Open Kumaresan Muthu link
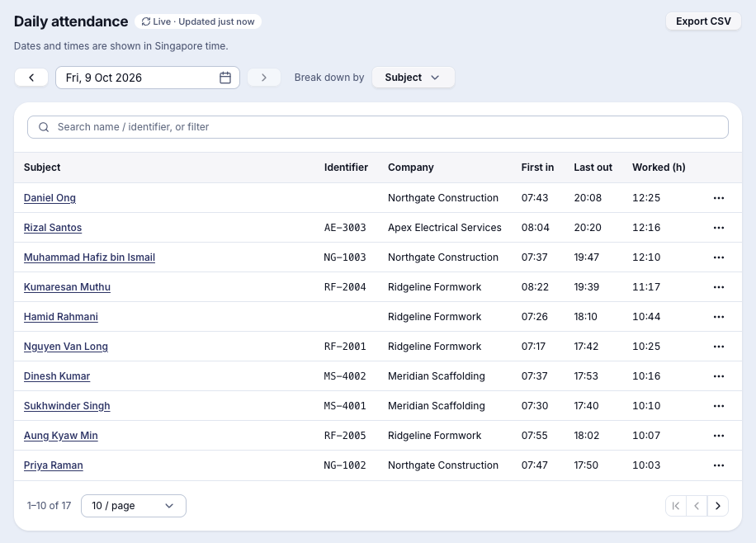 coord(67,287)
